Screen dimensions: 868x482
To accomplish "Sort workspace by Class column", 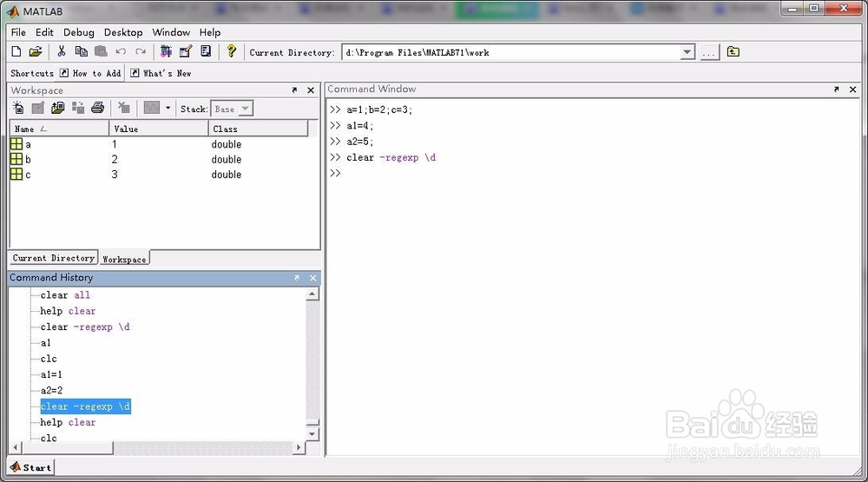I will click(258, 129).
